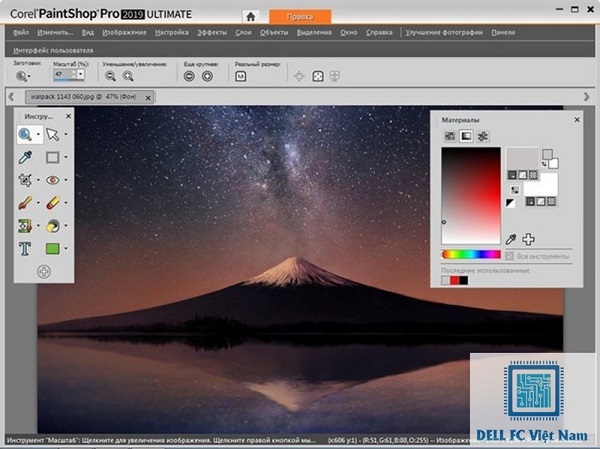Open the Заготовки presets dropdown
This screenshot has height=449, width=600.
pos(23,76)
